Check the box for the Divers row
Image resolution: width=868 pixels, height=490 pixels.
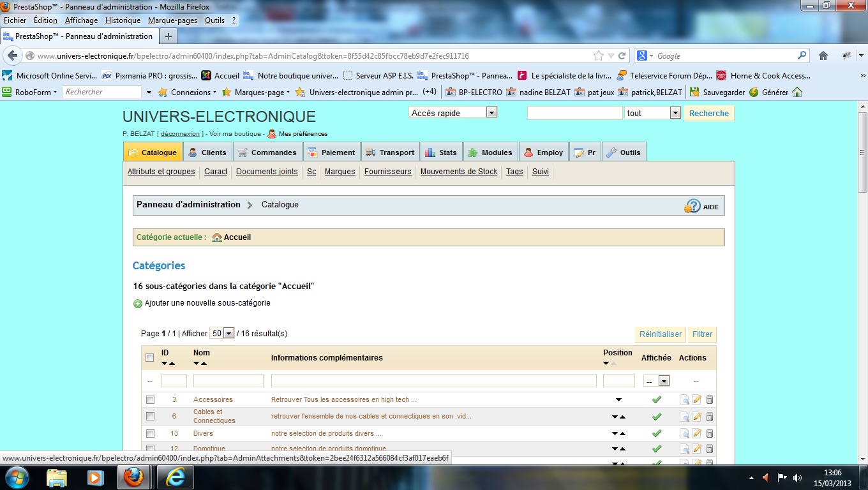[x=150, y=434]
